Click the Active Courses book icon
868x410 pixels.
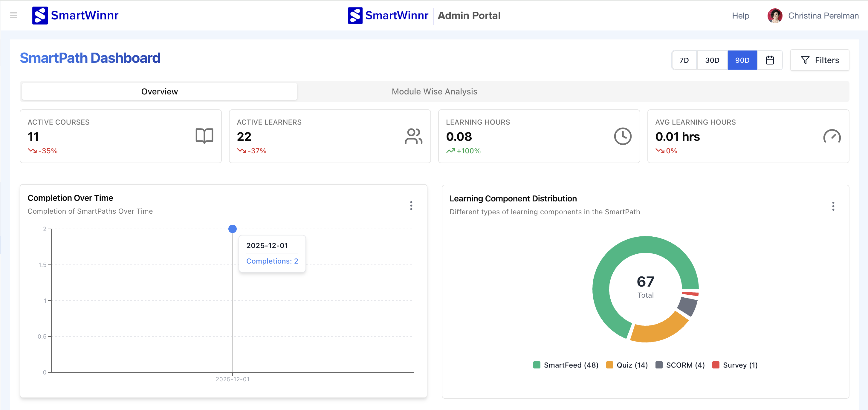coord(204,136)
